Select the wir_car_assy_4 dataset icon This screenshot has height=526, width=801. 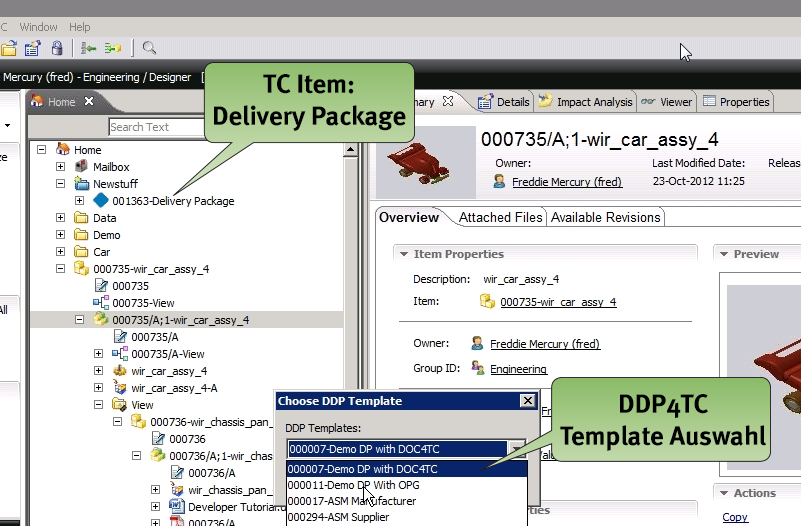120,371
